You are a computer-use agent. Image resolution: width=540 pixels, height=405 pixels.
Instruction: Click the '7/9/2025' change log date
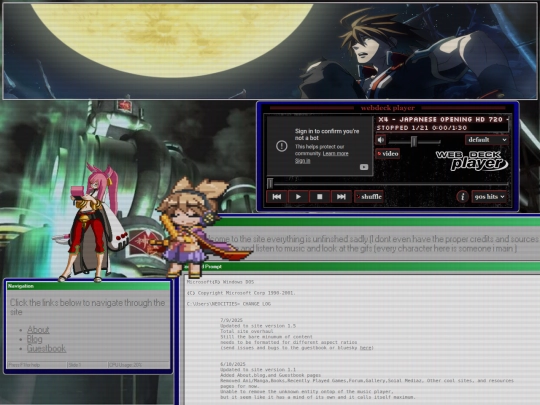(230, 320)
